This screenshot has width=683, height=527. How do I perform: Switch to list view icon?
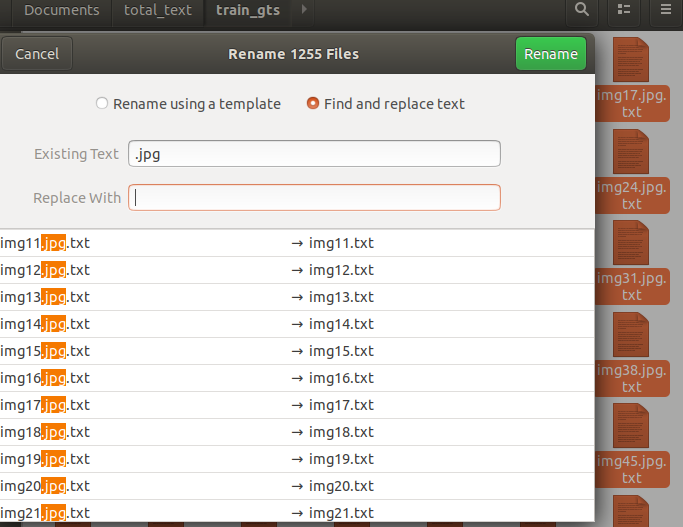[624, 10]
